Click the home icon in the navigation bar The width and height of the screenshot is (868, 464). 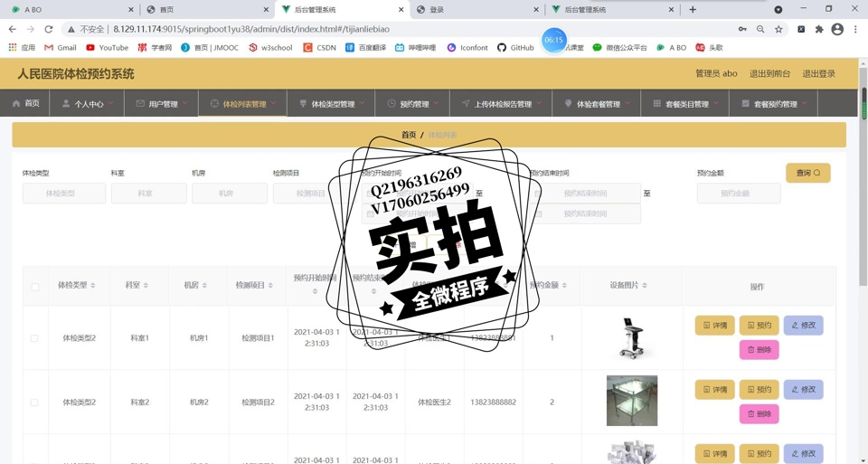pos(16,104)
